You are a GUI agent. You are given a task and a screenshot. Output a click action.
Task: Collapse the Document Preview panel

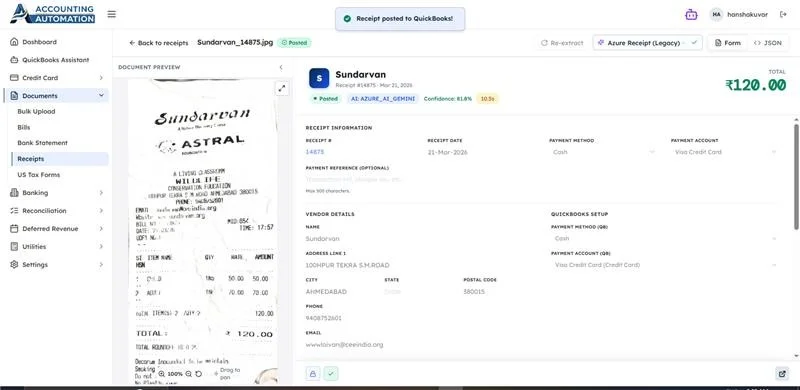pos(281,67)
